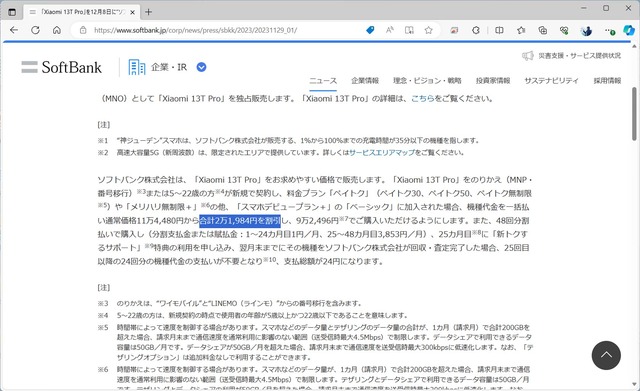Select the Xiaomi 13T Pro browser tab
This screenshot has height=391, width=640.
click(82, 12)
